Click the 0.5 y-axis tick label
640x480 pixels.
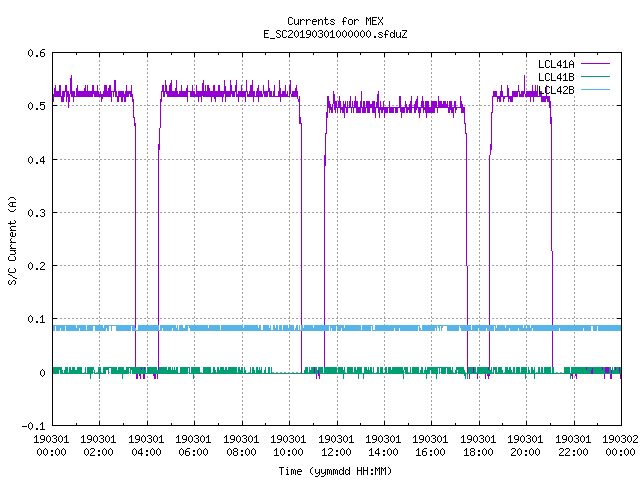point(36,106)
